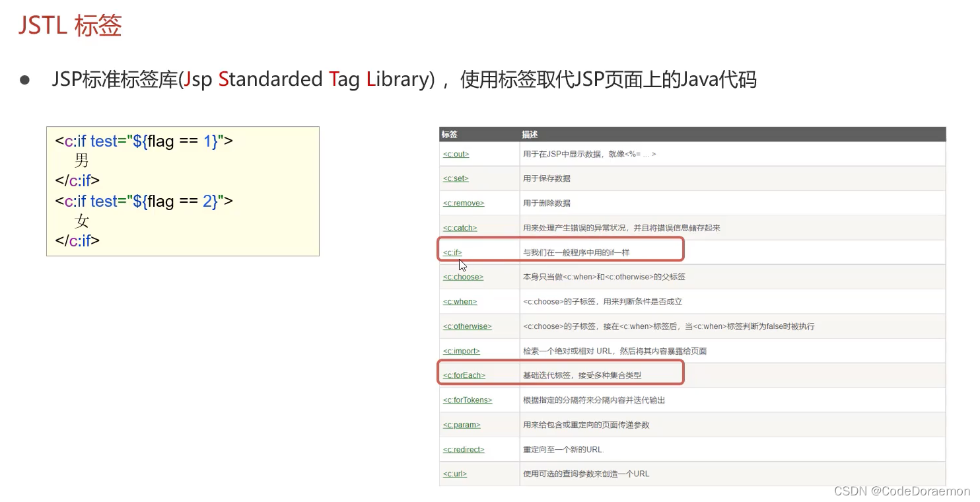980x502 pixels.
Task: Select the c:redirect link
Action: [463, 449]
